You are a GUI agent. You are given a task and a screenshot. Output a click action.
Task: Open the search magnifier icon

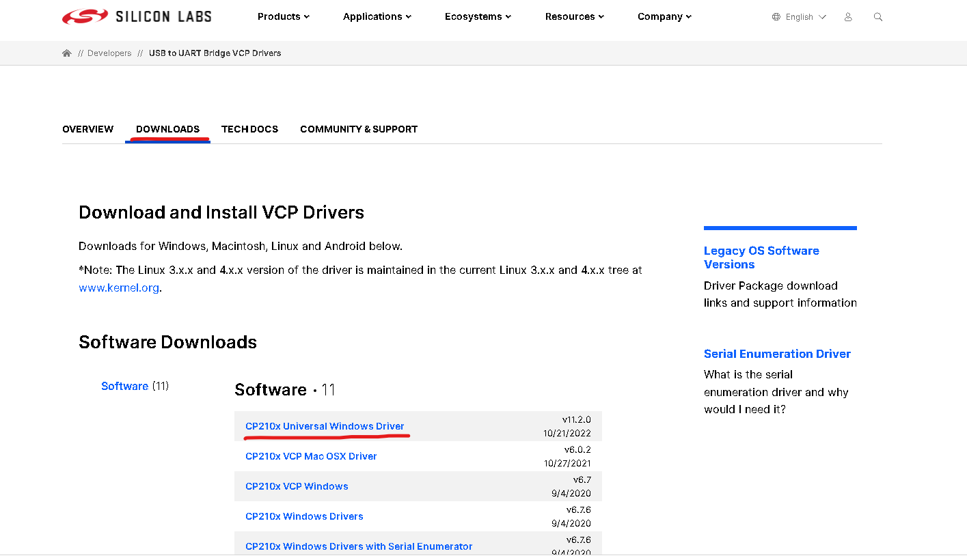coord(878,17)
